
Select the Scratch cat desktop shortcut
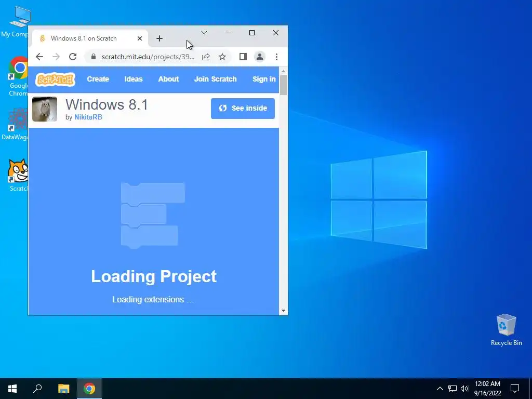(18, 176)
